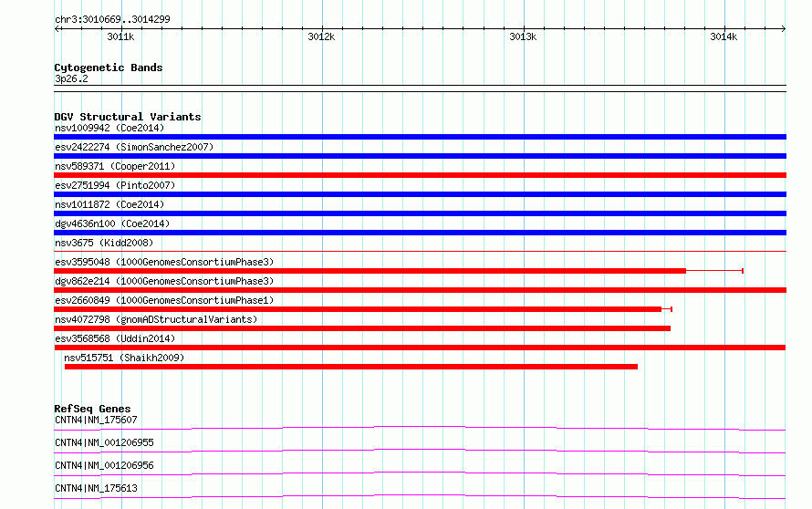Click the 3011k ruler mark
Viewport: 812px width, 509px height.
[x=120, y=36]
